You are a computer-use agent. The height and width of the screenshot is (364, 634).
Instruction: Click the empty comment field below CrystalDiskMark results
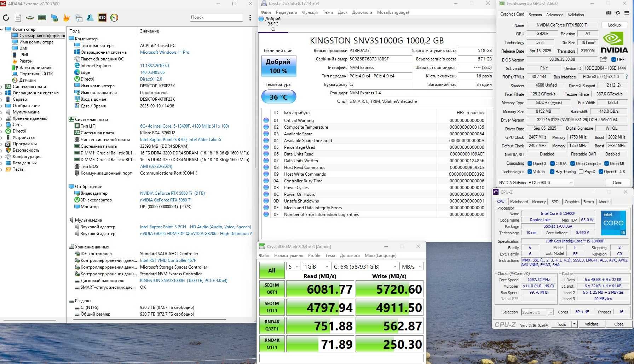tap(341, 358)
